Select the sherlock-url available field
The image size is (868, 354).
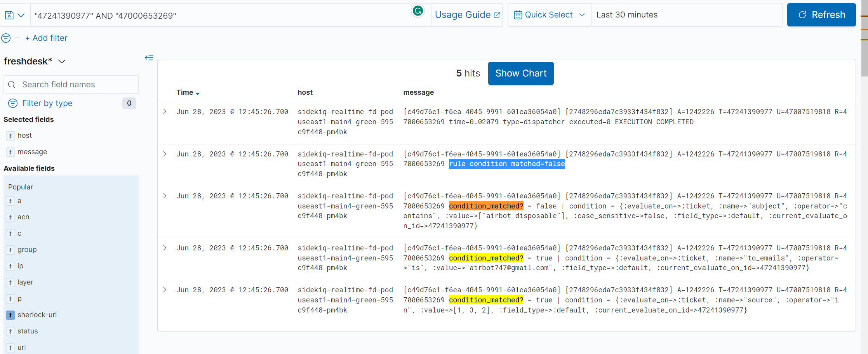[37, 315]
